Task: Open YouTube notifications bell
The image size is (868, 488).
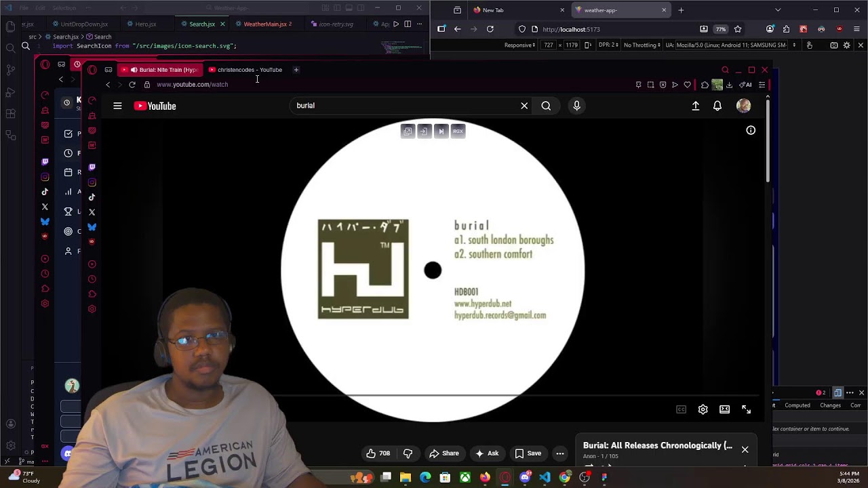Action: (x=717, y=106)
